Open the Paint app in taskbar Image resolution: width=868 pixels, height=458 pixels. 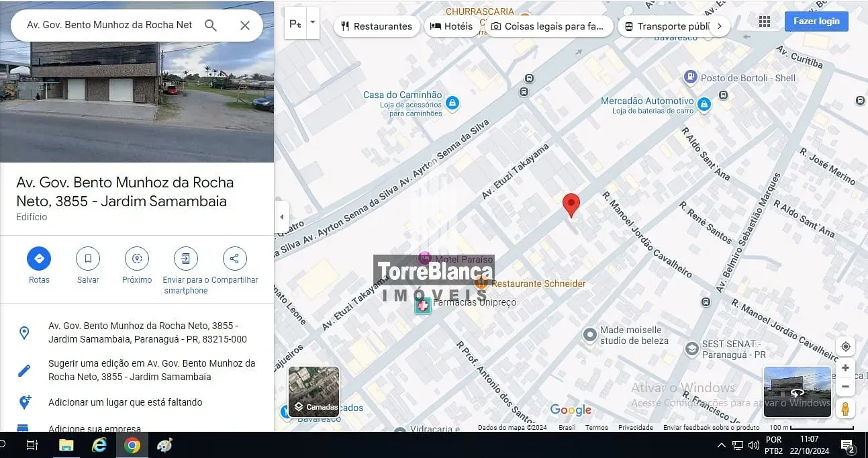pyautogui.click(x=164, y=445)
